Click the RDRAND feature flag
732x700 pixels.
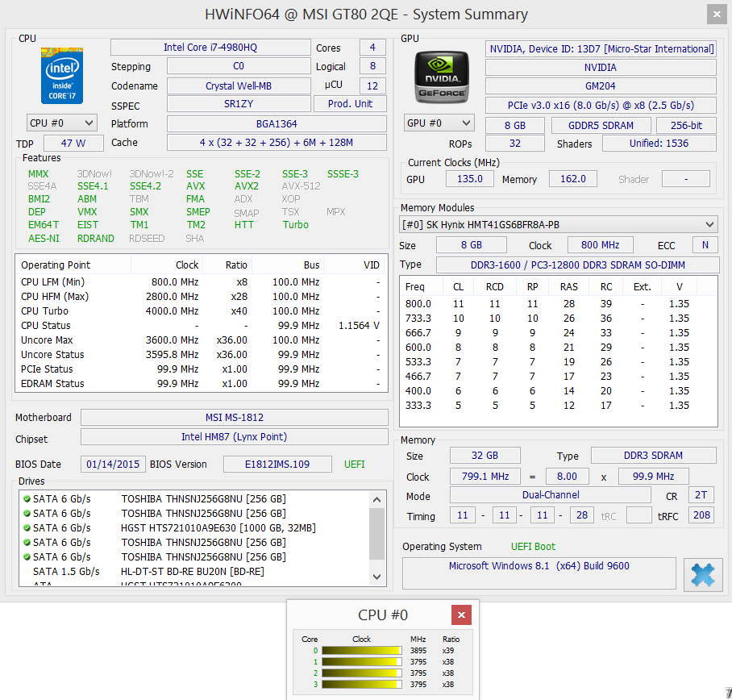(96, 238)
